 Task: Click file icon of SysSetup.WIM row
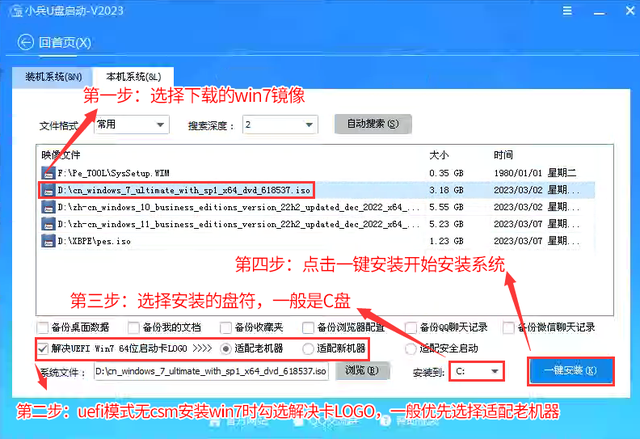tap(49, 173)
